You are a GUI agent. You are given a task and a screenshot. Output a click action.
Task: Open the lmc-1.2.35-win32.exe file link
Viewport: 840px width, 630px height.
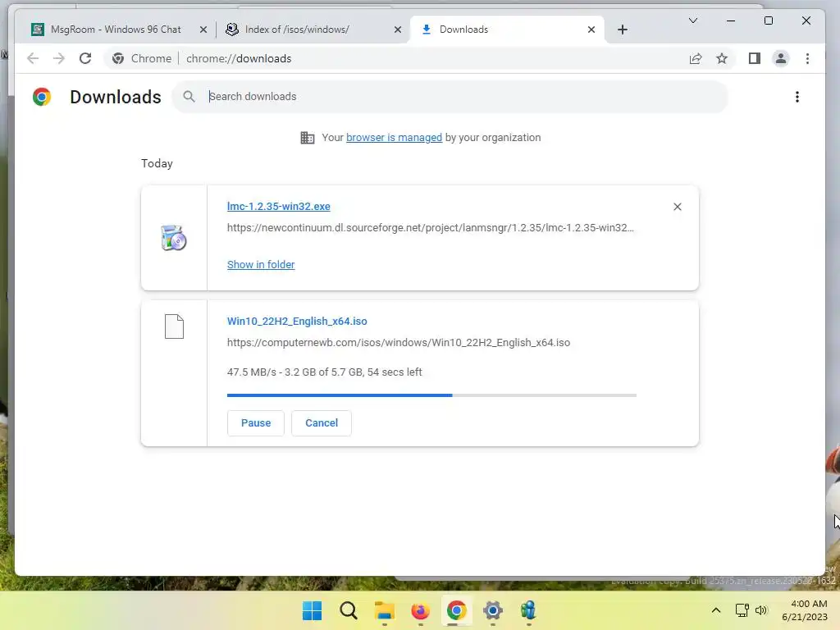pos(279,206)
